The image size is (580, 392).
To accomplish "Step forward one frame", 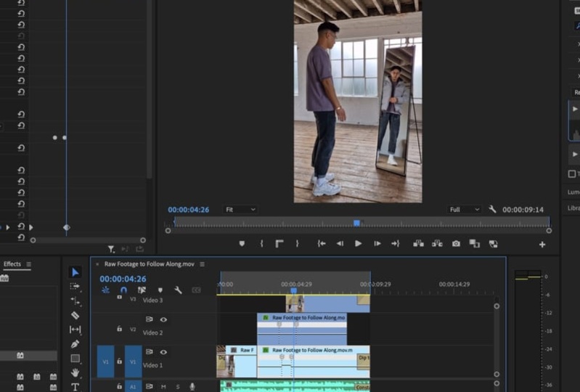I will point(377,244).
